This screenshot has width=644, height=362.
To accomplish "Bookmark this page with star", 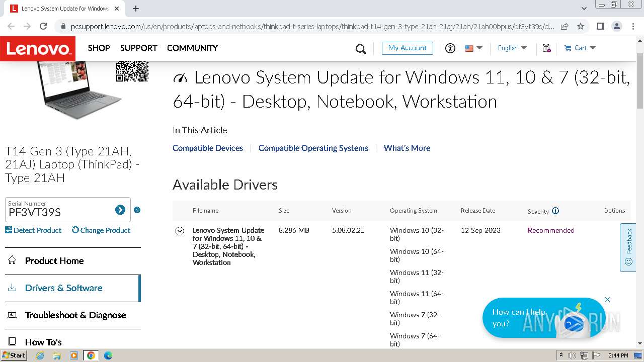I will pos(581,26).
